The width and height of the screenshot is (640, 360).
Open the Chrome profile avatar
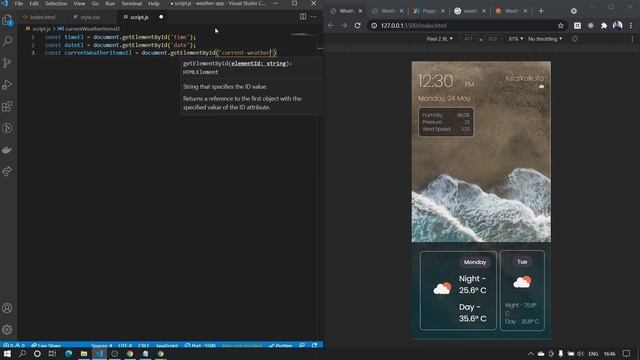point(617,25)
